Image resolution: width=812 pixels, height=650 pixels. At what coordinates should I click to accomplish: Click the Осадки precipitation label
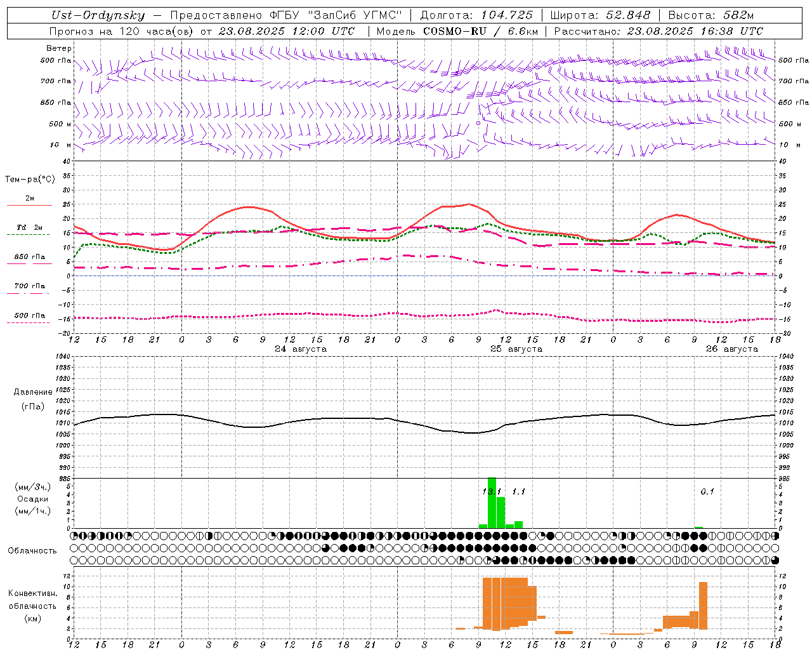(x=33, y=499)
